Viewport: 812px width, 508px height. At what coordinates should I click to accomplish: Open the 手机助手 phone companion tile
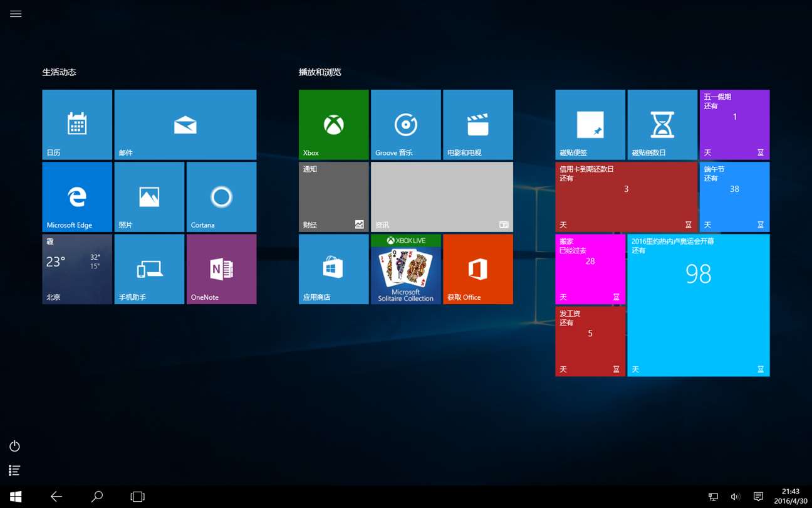(149, 269)
